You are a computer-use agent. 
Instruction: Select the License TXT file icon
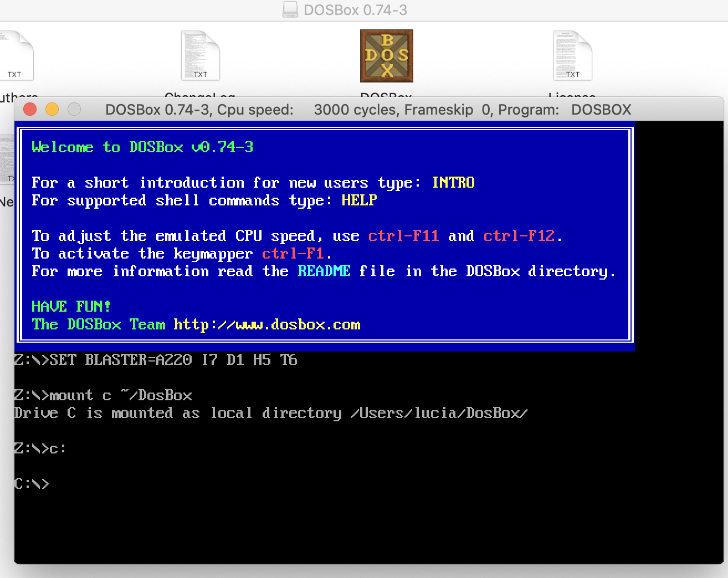[x=573, y=55]
